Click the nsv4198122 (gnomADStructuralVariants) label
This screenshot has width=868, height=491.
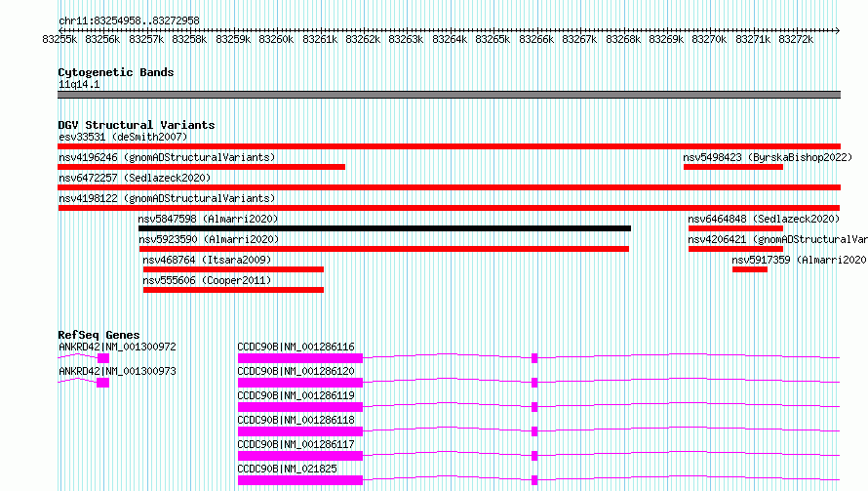pos(167,198)
